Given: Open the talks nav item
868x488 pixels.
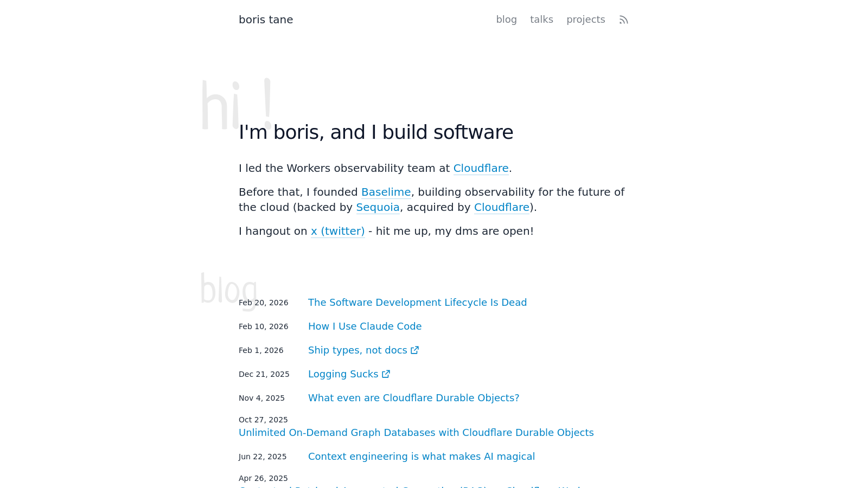Looking at the screenshot, I should pyautogui.click(x=541, y=20).
